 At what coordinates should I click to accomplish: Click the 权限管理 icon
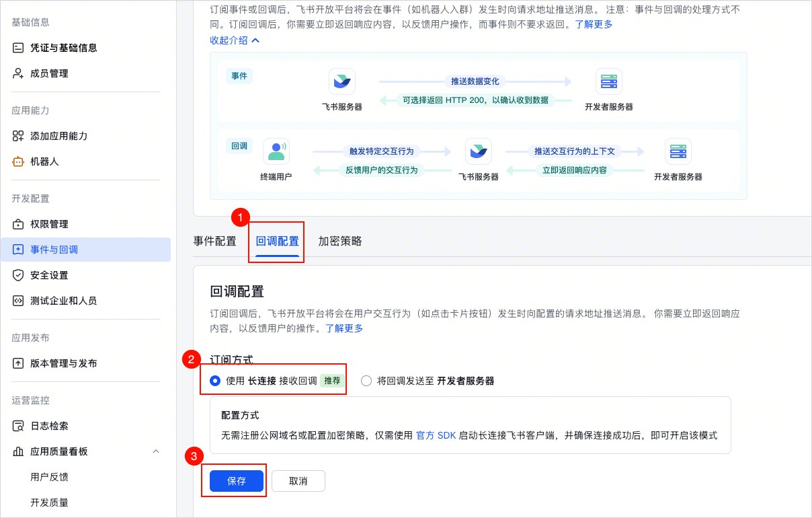coord(18,224)
